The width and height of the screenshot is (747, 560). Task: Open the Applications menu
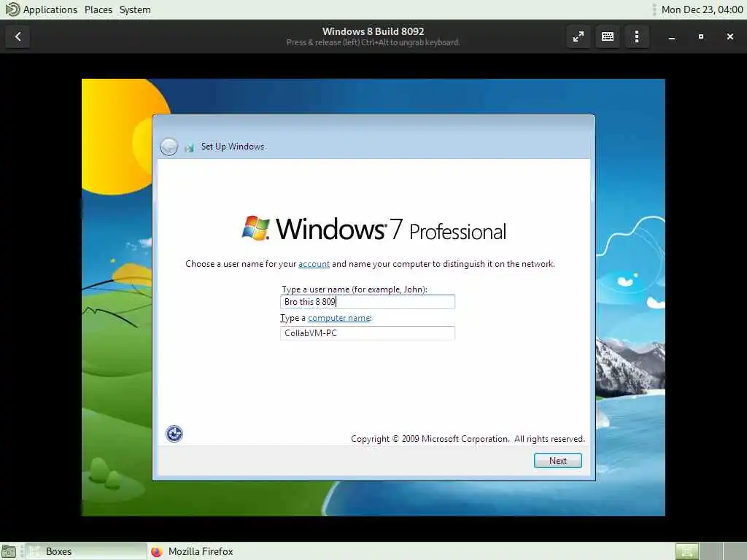click(x=50, y=9)
